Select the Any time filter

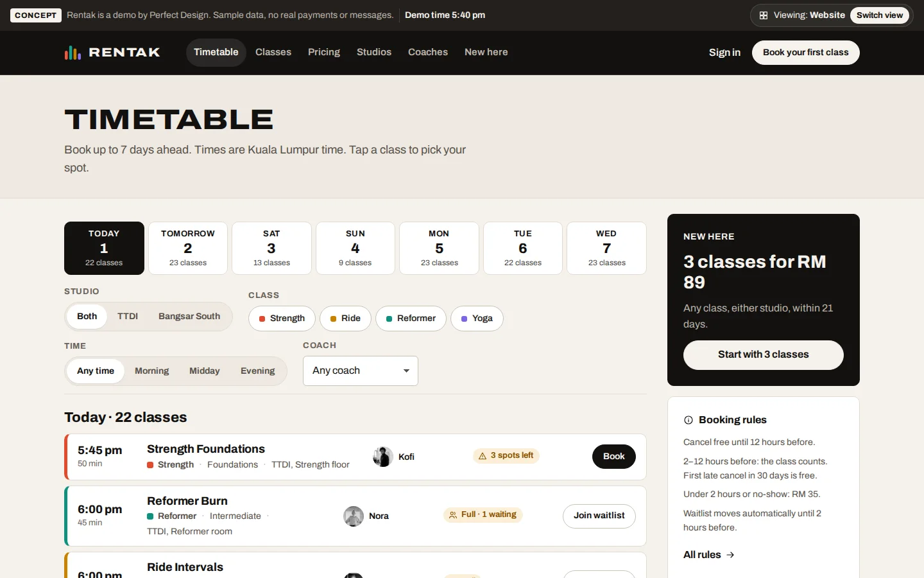click(x=96, y=371)
